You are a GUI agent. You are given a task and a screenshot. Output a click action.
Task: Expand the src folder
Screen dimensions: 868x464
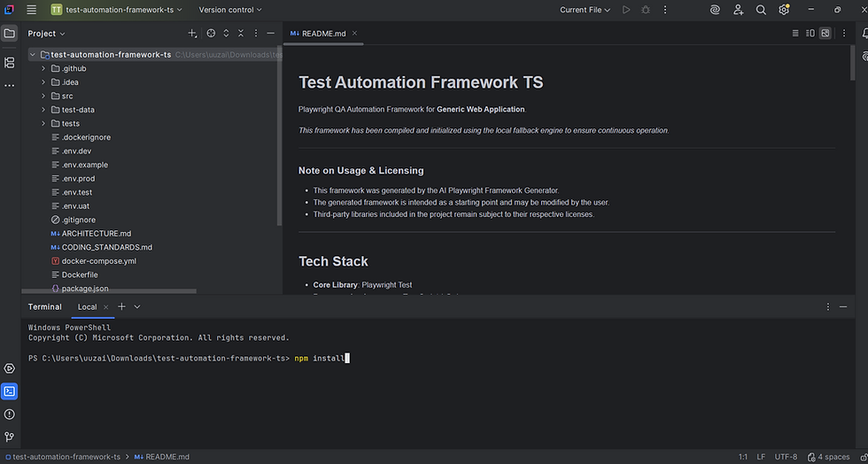[x=43, y=96]
